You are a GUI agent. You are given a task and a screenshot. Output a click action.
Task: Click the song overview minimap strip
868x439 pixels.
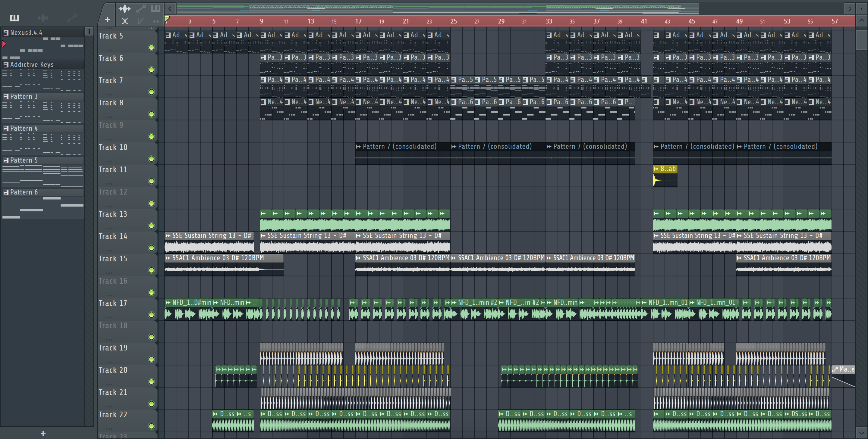(438, 8)
